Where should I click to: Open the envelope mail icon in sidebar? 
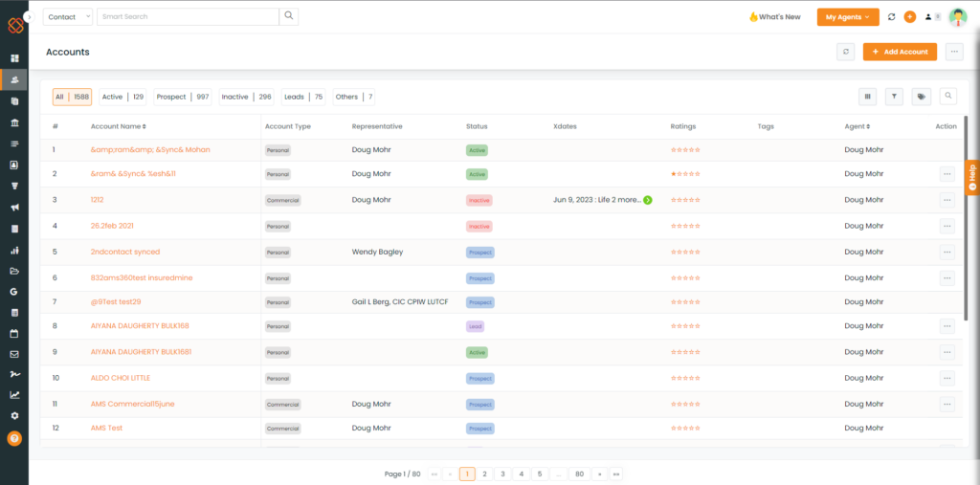[x=14, y=354]
